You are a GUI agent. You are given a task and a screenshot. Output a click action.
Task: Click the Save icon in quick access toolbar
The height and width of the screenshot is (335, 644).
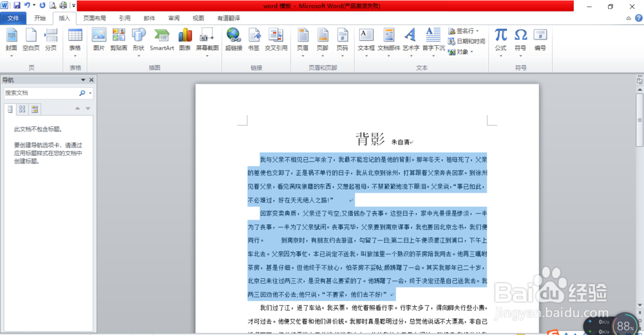pos(17,5)
